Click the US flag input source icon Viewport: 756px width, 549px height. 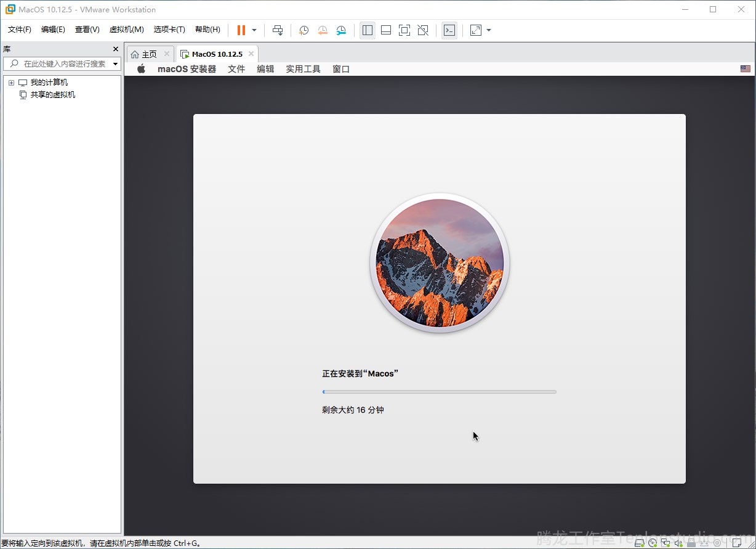pyautogui.click(x=746, y=69)
